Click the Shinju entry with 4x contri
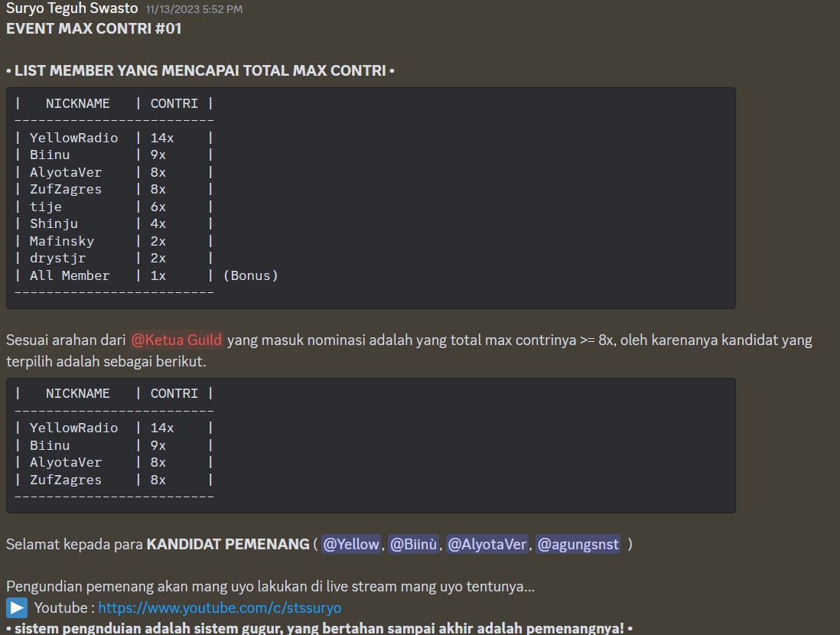Screen dimensions: 840x635 click(54, 223)
